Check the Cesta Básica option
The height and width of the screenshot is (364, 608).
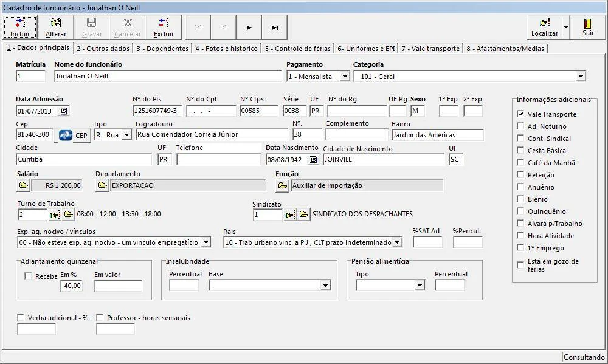pos(520,150)
